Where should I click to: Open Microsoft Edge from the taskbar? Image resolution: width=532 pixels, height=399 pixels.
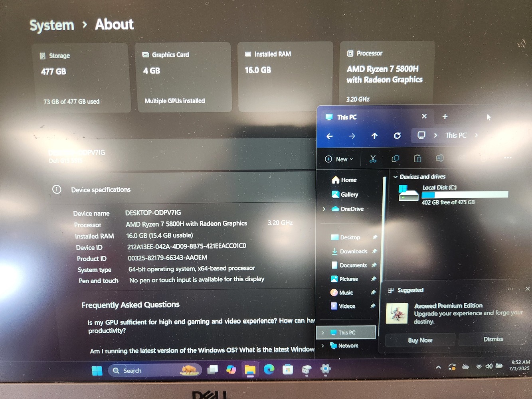pyautogui.click(x=269, y=369)
